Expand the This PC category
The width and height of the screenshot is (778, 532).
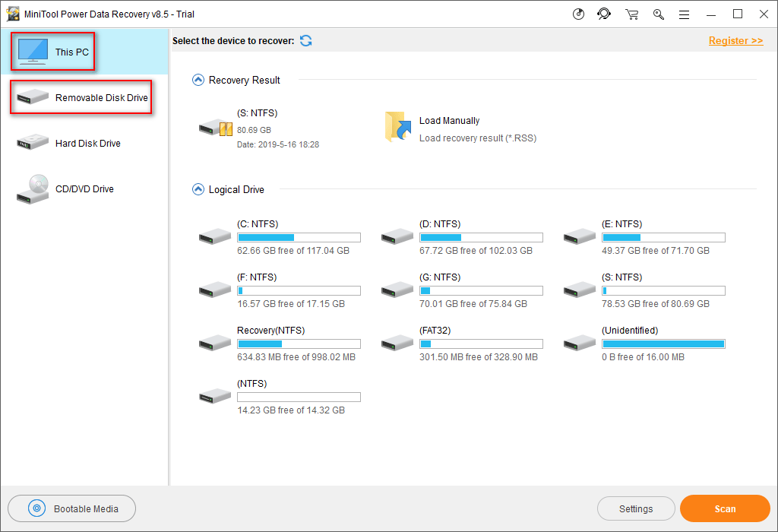pos(52,51)
